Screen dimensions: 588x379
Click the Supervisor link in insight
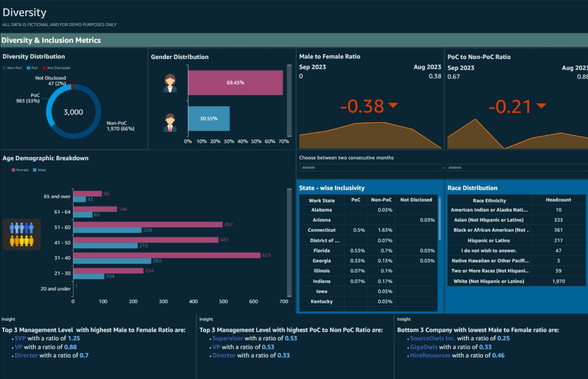tap(228, 338)
